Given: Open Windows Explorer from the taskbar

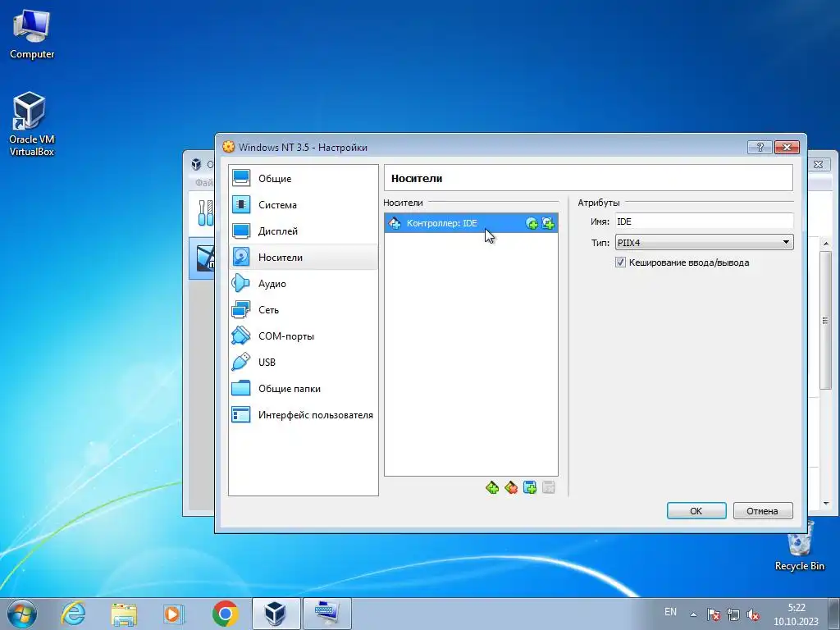Looking at the screenshot, I should pos(124,614).
